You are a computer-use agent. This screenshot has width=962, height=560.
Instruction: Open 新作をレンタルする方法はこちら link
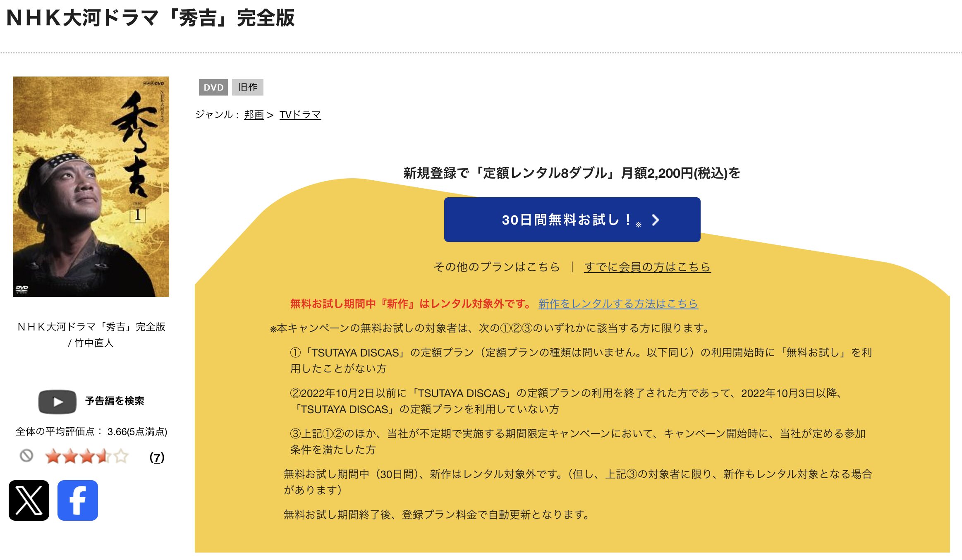tap(618, 304)
